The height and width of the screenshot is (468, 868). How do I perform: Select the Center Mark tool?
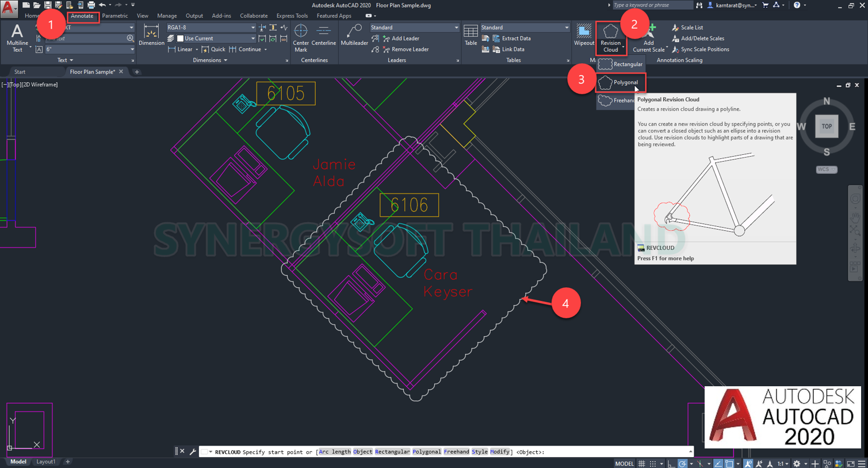tap(301, 37)
